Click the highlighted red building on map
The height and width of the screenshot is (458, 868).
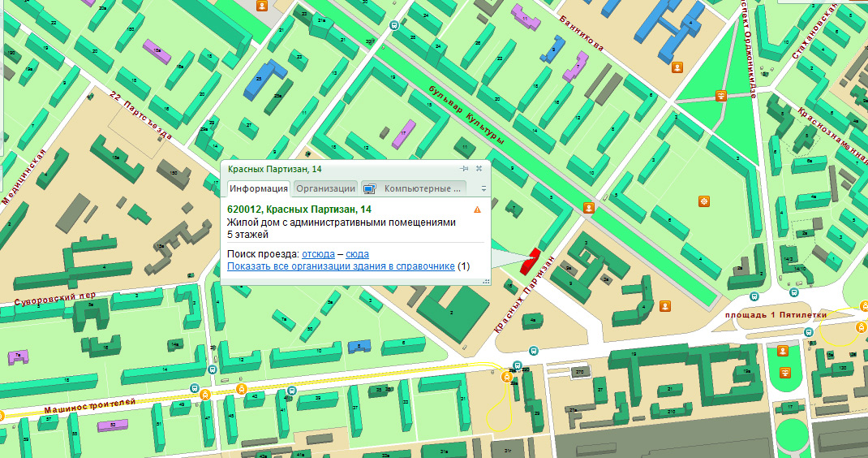coord(529,260)
